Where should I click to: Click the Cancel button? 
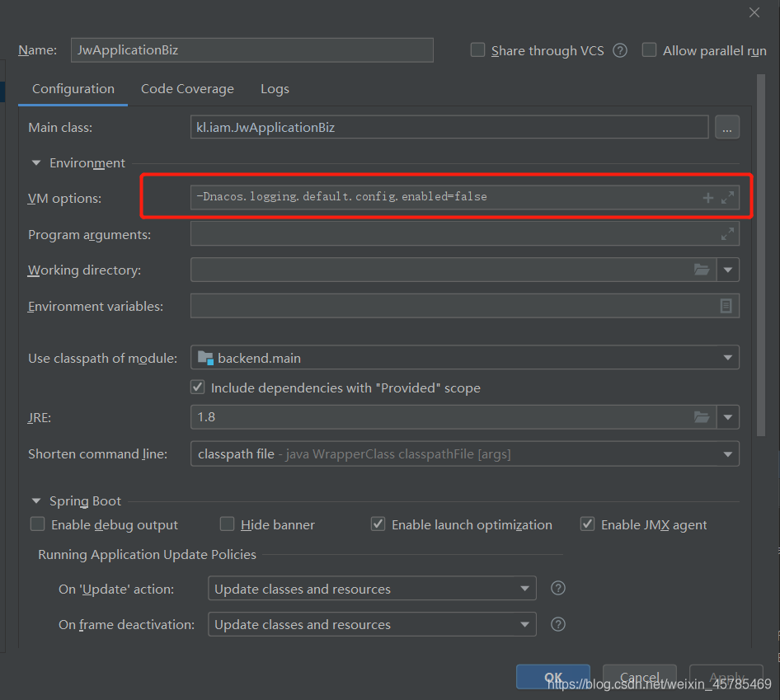tap(640, 677)
